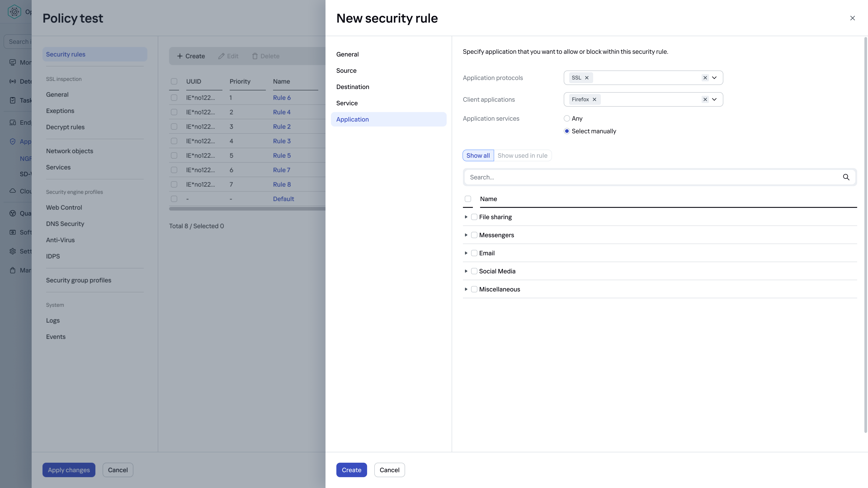Open the Application protocols dropdown arrow

pos(714,78)
